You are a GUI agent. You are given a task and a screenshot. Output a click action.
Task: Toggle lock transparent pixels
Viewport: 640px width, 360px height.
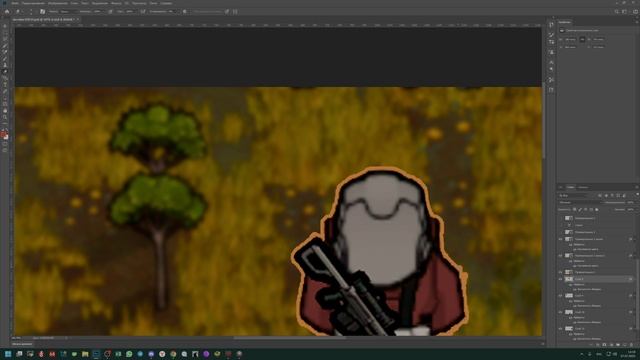pyautogui.click(x=574, y=209)
